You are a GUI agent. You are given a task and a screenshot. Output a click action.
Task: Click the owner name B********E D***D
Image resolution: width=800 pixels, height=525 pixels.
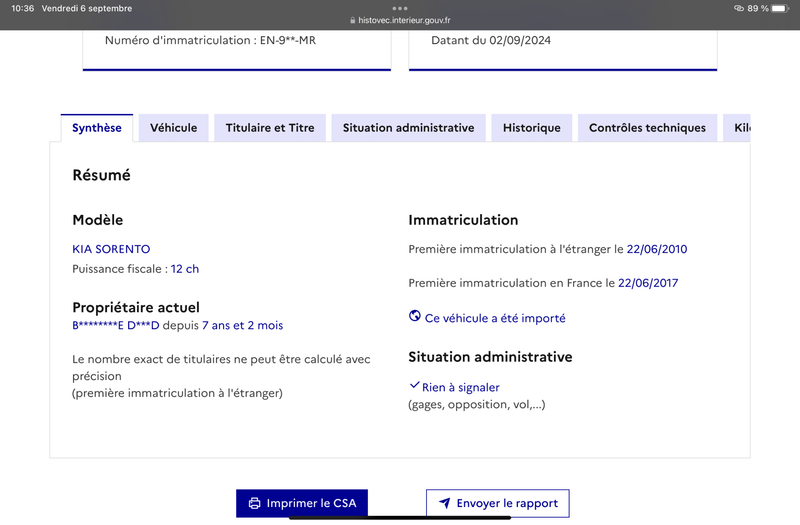(x=116, y=326)
